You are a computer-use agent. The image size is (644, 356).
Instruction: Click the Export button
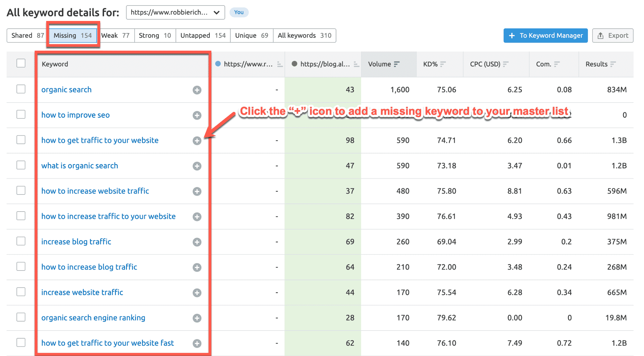click(x=612, y=35)
